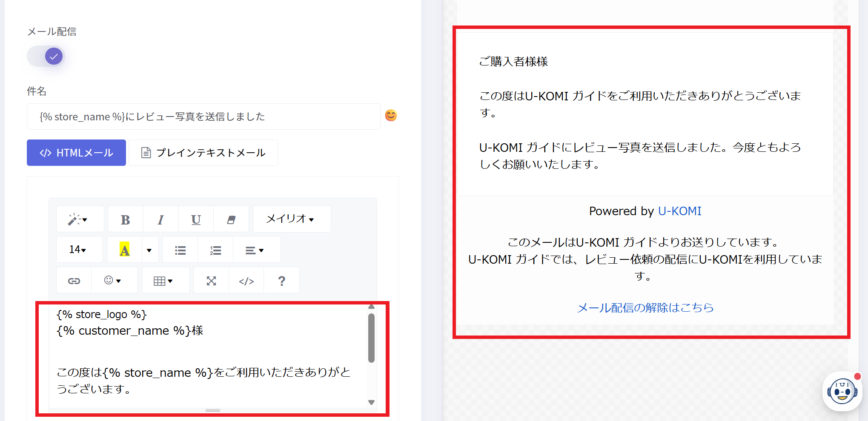This screenshot has width=868, height=421.
Task: Open the paragraph alignment dropdown
Action: click(257, 250)
